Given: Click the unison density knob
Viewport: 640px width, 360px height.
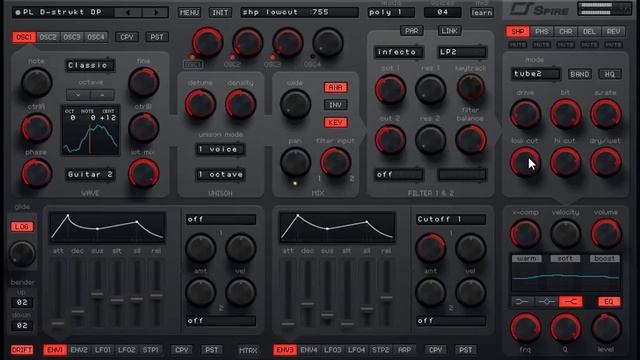Looking at the screenshot, I should point(240,104).
